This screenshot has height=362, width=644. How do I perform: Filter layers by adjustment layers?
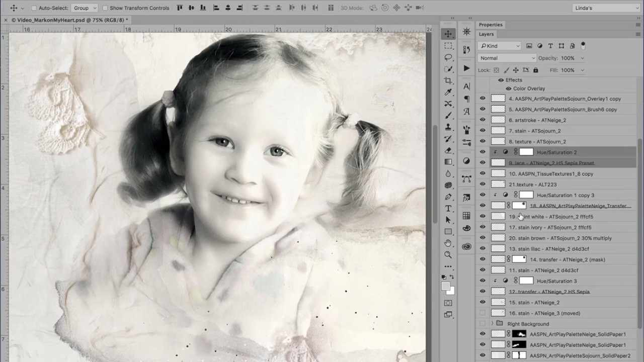click(540, 46)
